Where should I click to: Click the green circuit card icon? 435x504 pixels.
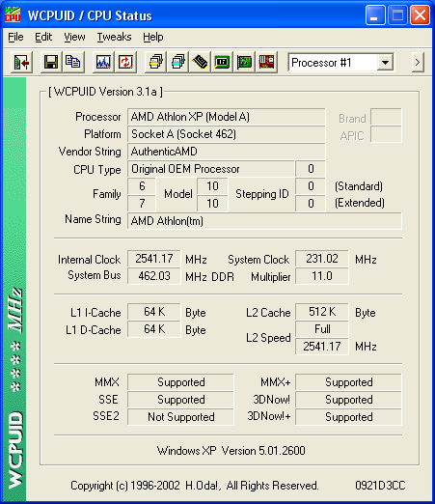244,62
